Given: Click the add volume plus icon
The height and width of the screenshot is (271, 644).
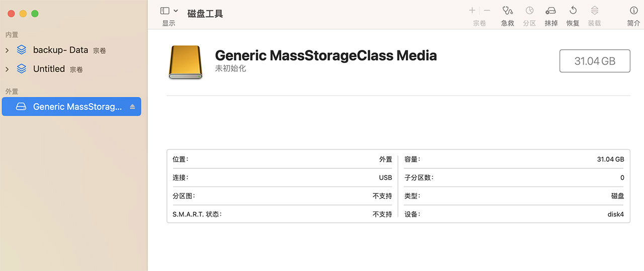Looking at the screenshot, I should pyautogui.click(x=472, y=11).
